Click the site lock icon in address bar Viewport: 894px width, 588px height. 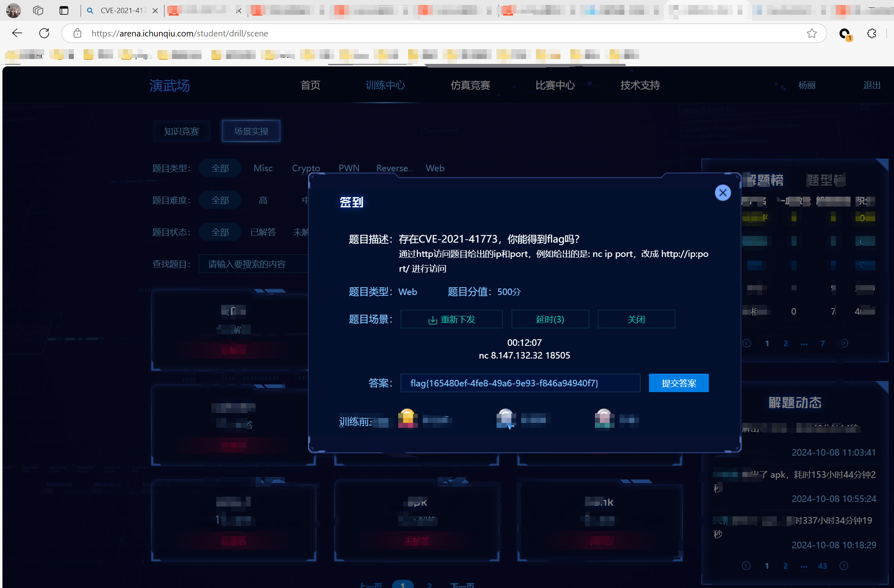tap(77, 33)
